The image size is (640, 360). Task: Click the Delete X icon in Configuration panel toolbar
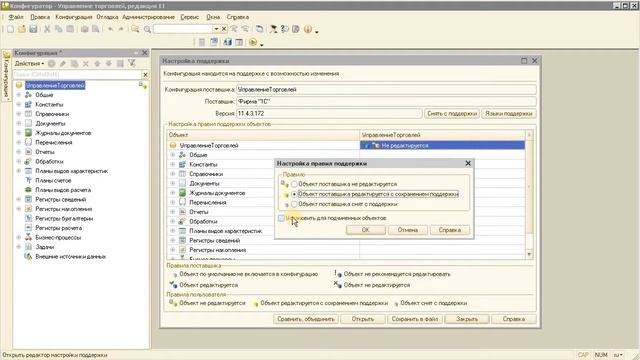click(x=86, y=63)
